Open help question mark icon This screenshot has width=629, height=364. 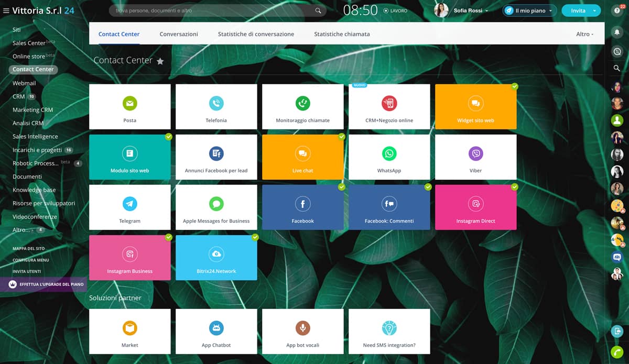point(616,10)
